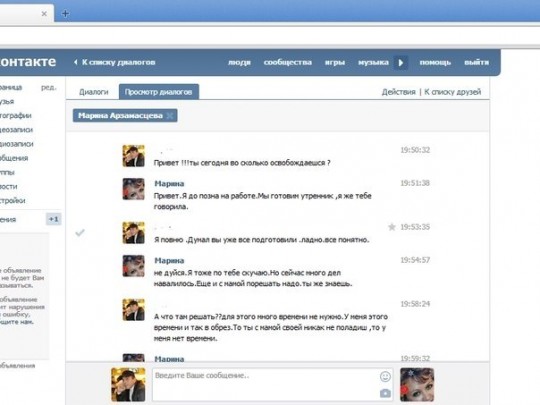Open the emoji smiley picker
The width and height of the screenshot is (540, 405).
coord(385,376)
